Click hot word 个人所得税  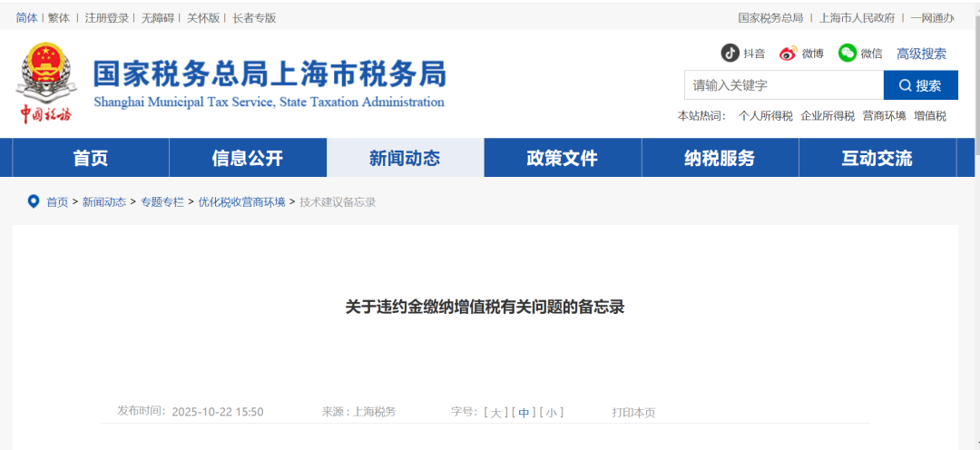tap(765, 116)
